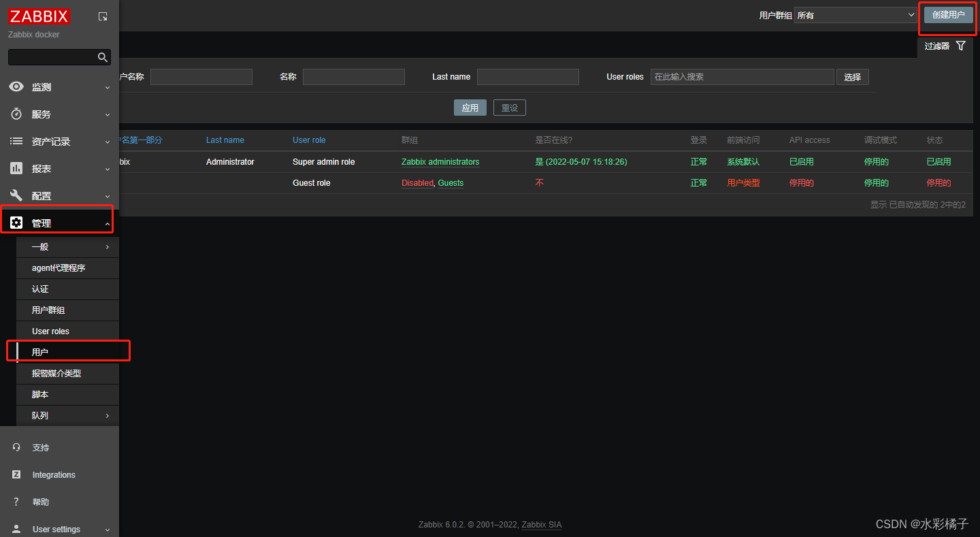Screen dimensions: 980x537
Task: Click the gear icon beside 管理
Action: coord(16,223)
